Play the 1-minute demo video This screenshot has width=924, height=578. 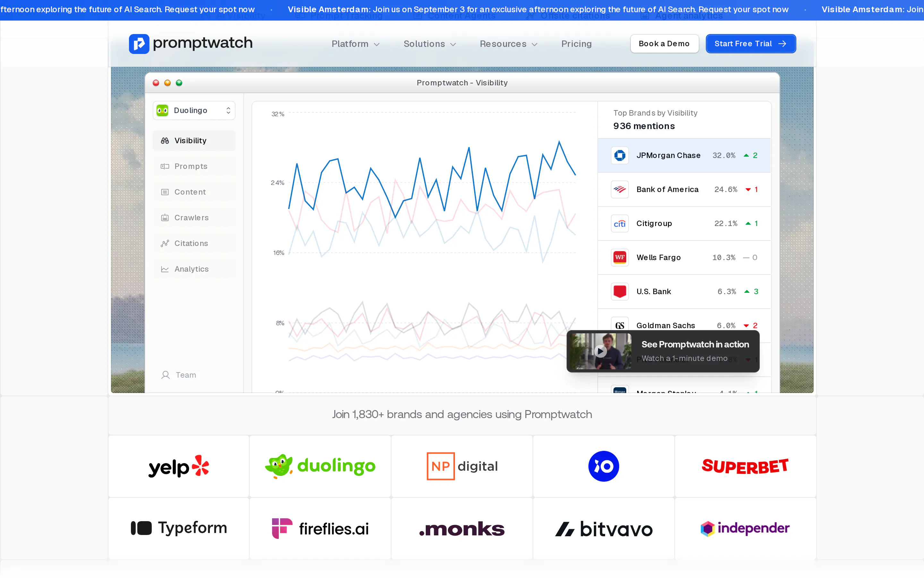tap(600, 351)
